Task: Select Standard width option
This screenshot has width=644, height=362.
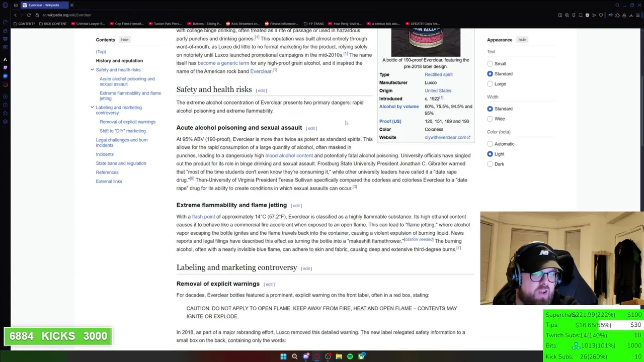Action: [490, 109]
